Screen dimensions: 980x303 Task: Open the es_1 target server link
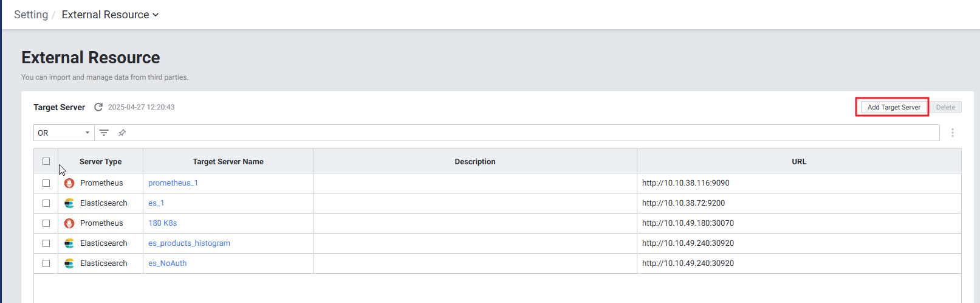156,203
